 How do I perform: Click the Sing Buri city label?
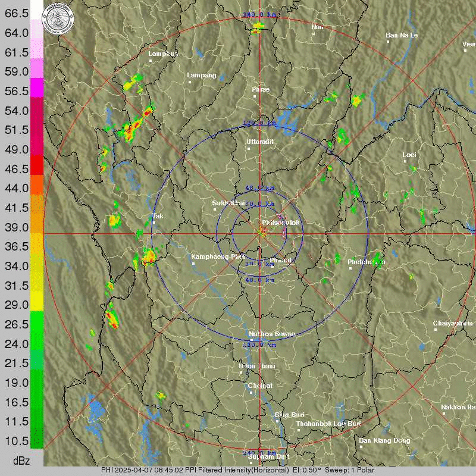(289, 415)
